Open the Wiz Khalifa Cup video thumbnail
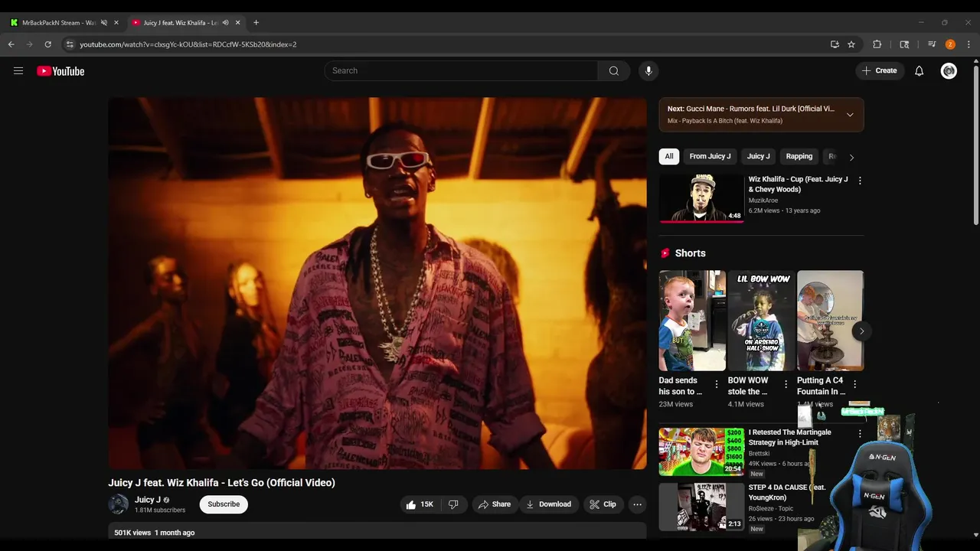The height and width of the screenshot is (551, 980). 701,198
